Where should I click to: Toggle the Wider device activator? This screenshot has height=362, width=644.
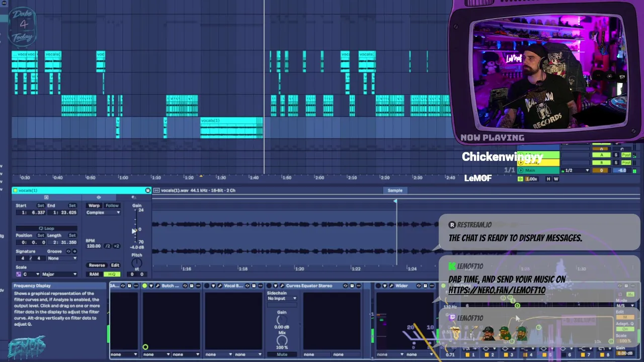click(378, 286)
